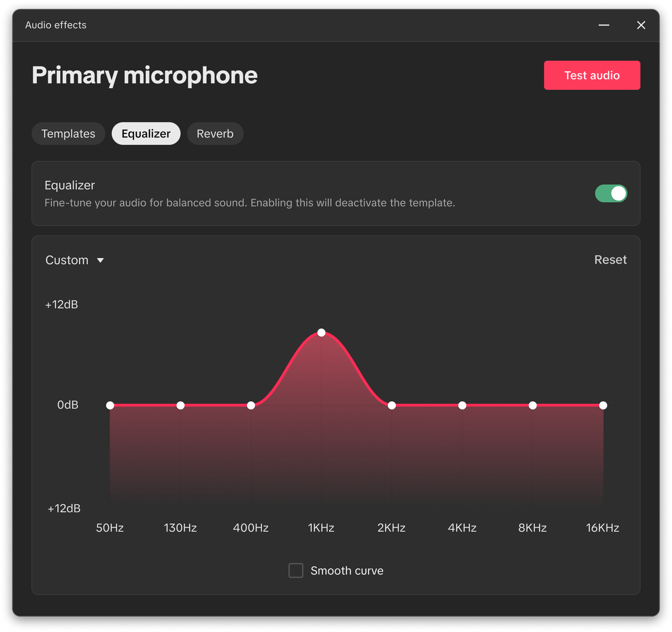Click the Smooth curve label text
The image size is (672, 632).
pos(346,571)
